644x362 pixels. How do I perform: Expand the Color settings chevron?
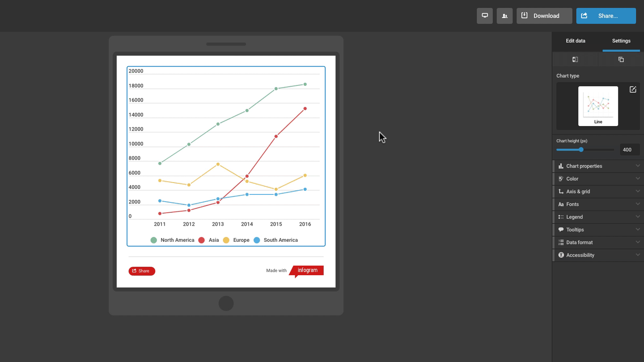pyautogui.click(x=638, y=179)
